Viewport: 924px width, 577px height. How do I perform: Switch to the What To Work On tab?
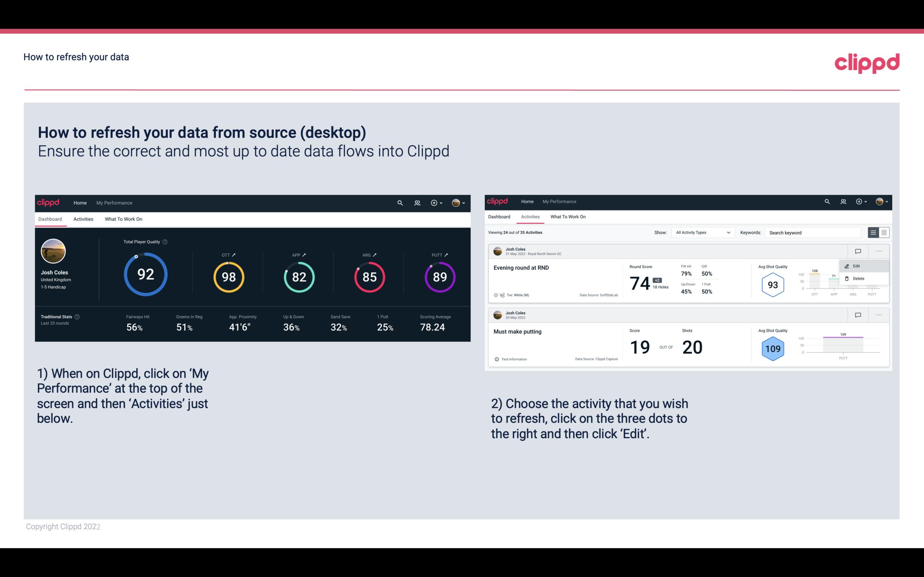click(x=123, y=219)
